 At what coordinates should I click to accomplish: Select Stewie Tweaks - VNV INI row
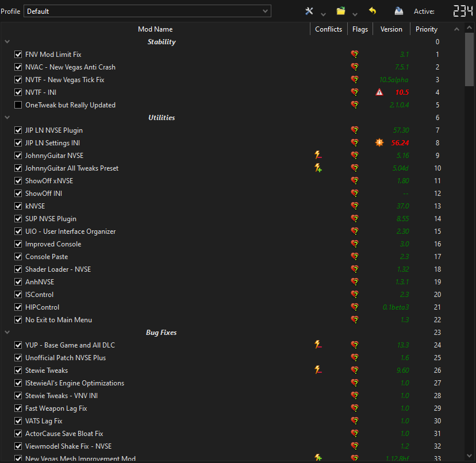[x=232, y=396]
